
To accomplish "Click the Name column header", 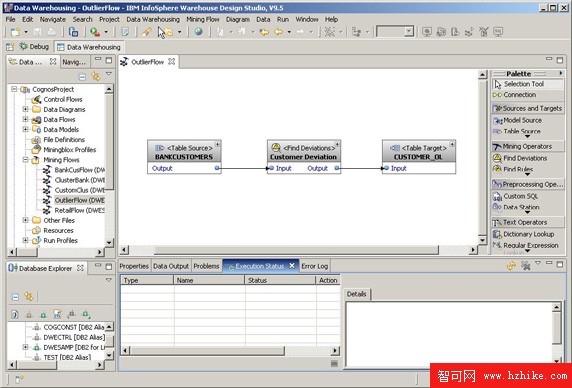I will tap(209, 280).
